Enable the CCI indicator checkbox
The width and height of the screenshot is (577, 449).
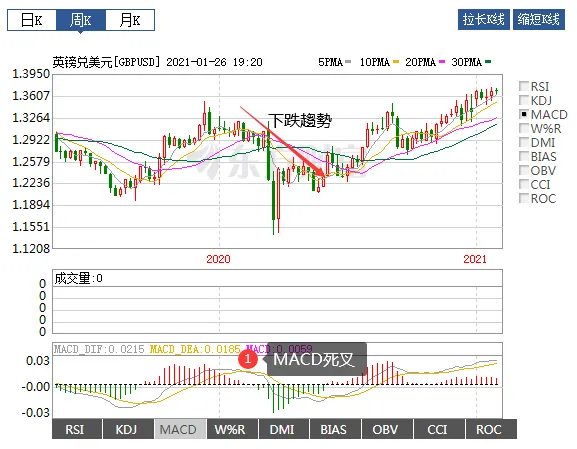pyautogui.click(x=524, y=184)
